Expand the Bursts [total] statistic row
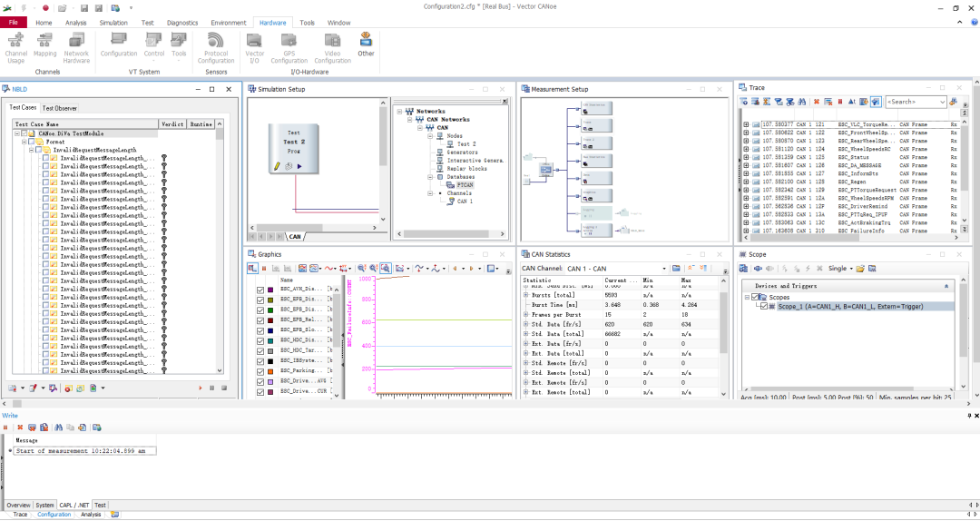This screenshot has height=521, width=980. coord(525,294)
